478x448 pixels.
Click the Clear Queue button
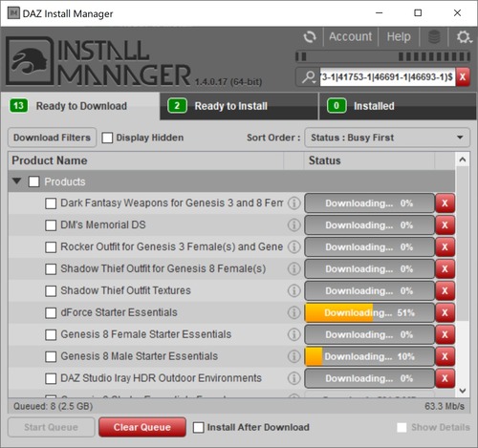point(142,427)
